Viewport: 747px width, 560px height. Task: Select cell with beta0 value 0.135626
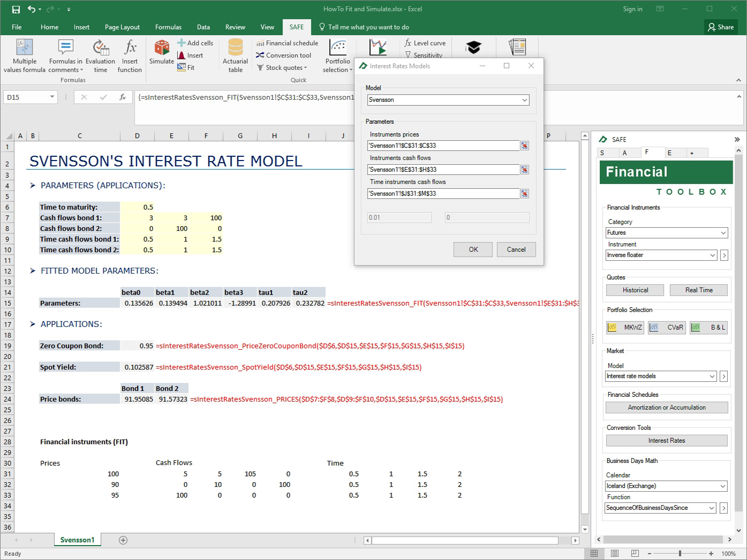tap(138, 303)
